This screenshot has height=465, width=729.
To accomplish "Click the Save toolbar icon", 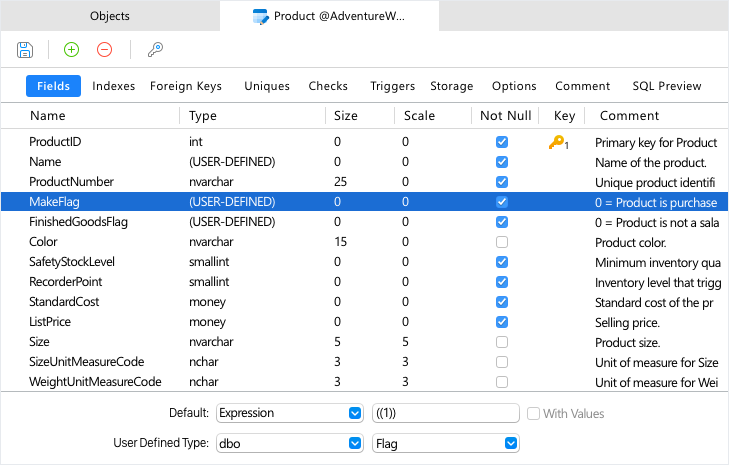I will [25, 50].
